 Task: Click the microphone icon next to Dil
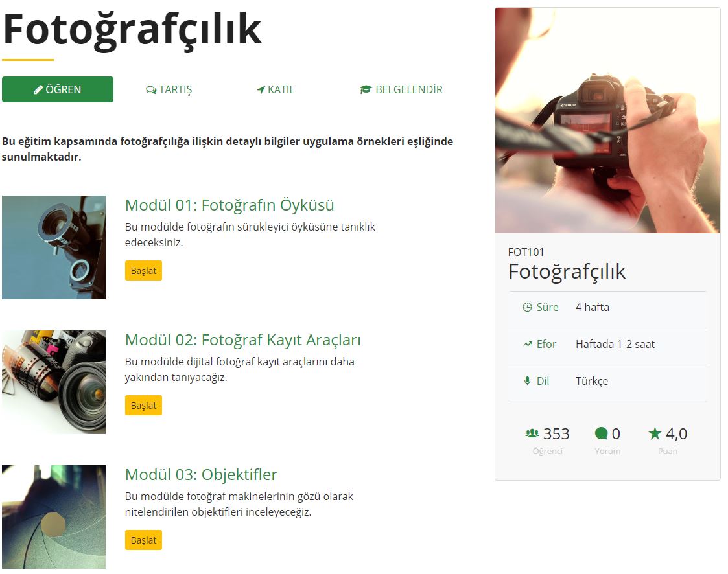(x=527, y=381)
